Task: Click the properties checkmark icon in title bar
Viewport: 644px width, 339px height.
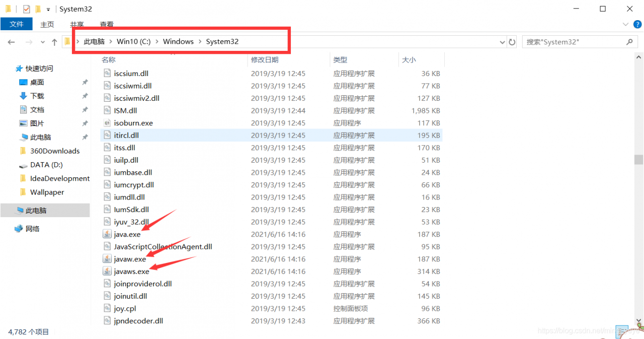Action: [27, 9]
